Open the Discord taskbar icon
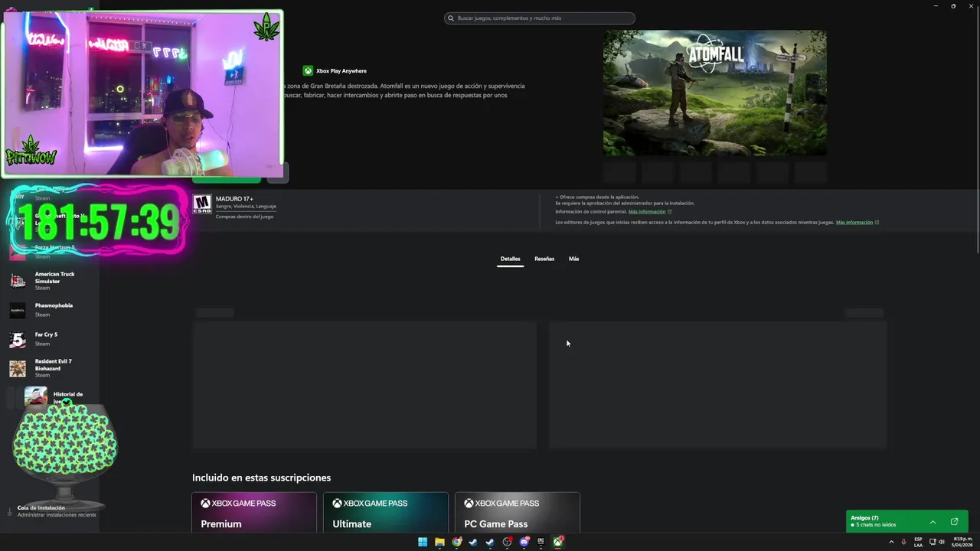980x551 pixels. [x=524, y=542]
